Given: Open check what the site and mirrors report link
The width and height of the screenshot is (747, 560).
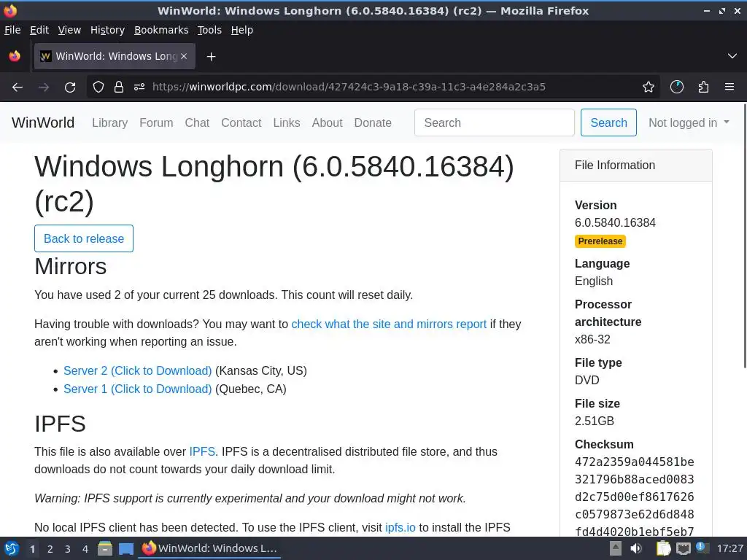Looking at the screenshot, I should pos(389,324).
